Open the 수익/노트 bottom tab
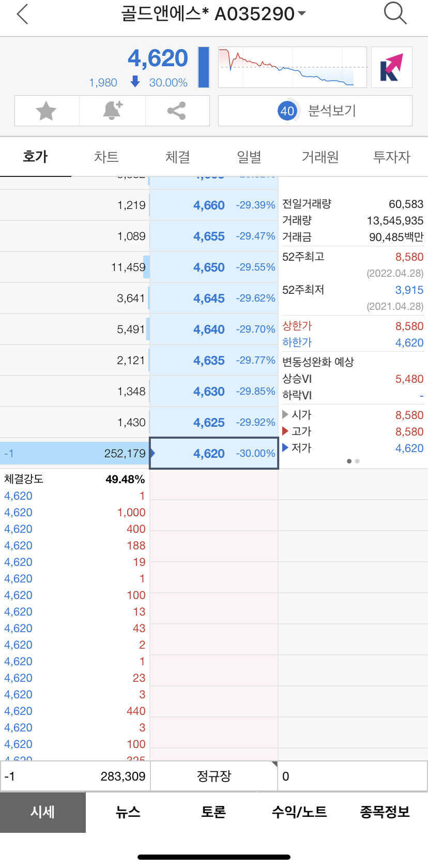The height and width of the screenshot is (868, 428). pos(299,812)
